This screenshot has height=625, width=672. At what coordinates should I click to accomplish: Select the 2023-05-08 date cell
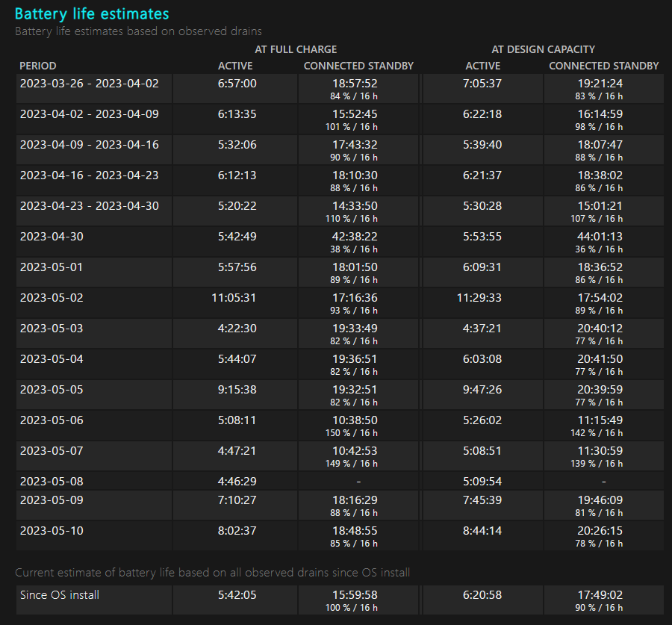pyautogui.click(x=52, y=482)
